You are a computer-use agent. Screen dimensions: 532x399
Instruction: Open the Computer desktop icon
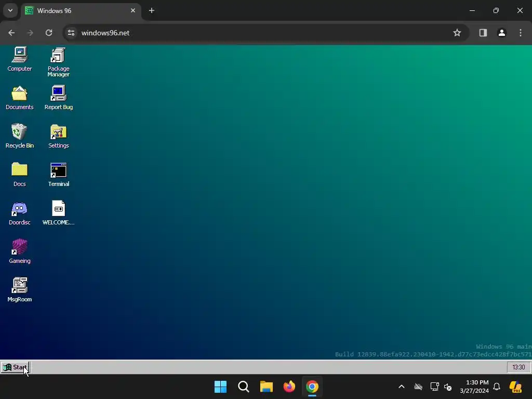click(x=19, y=59)
